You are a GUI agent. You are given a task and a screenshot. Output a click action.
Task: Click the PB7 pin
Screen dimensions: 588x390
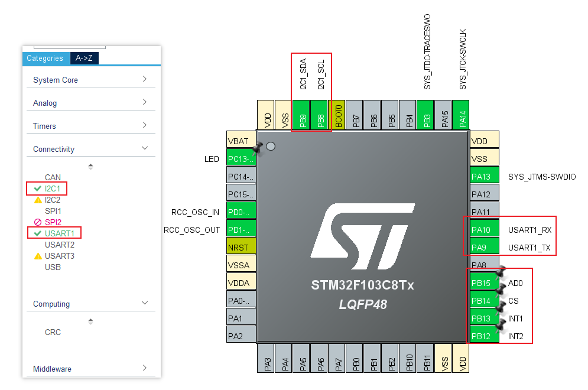coord(355,115)
